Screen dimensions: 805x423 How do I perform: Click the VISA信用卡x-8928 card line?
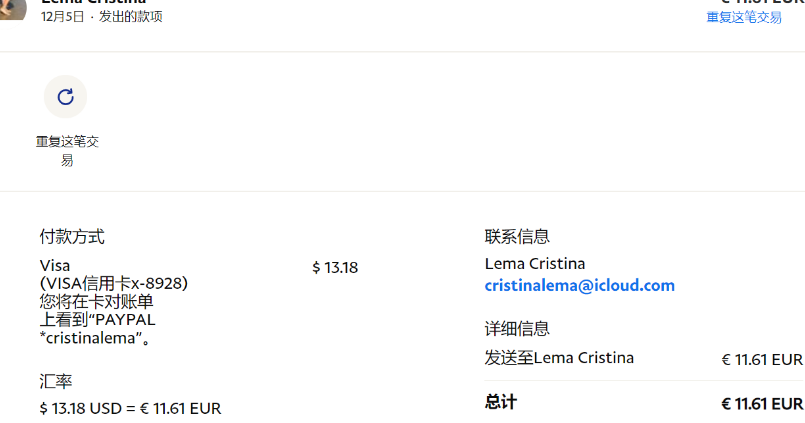tap(114, 284)
